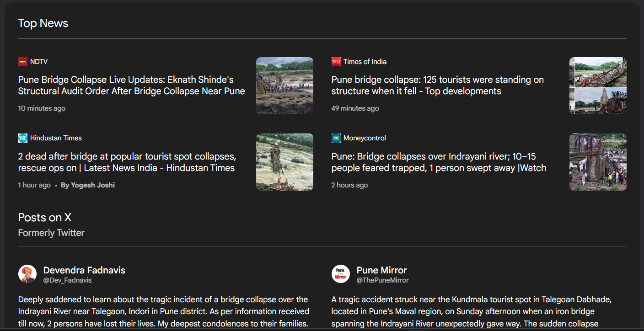Open Pune Mirror profile avatar
Screen dimensions: 644x331
click(341, 274)
